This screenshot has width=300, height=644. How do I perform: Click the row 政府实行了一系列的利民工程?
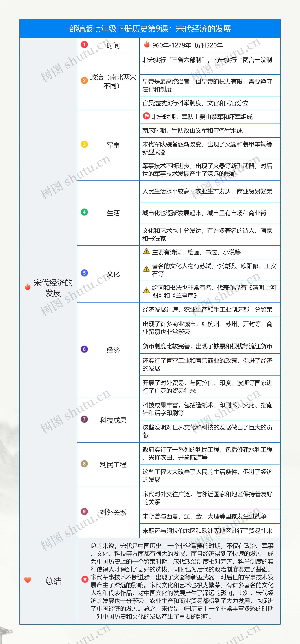point(210,454)
